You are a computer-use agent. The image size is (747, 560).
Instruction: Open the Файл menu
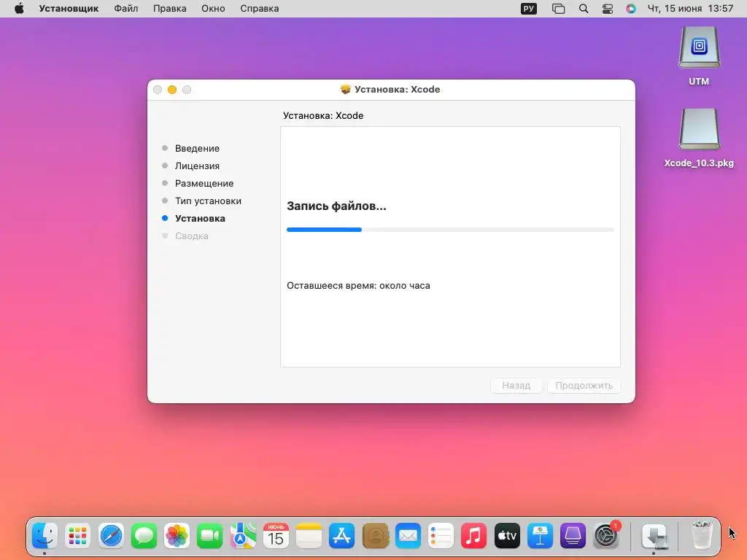pos(125,9)
